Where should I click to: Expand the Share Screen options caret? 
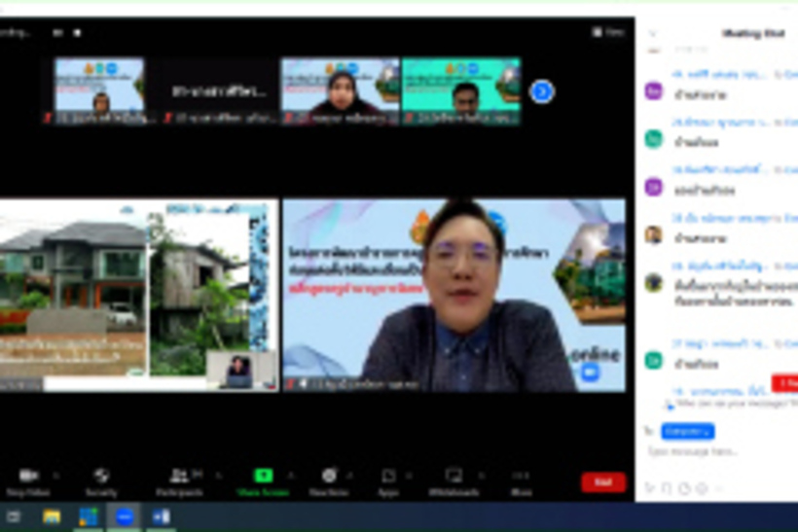[291, 476]
